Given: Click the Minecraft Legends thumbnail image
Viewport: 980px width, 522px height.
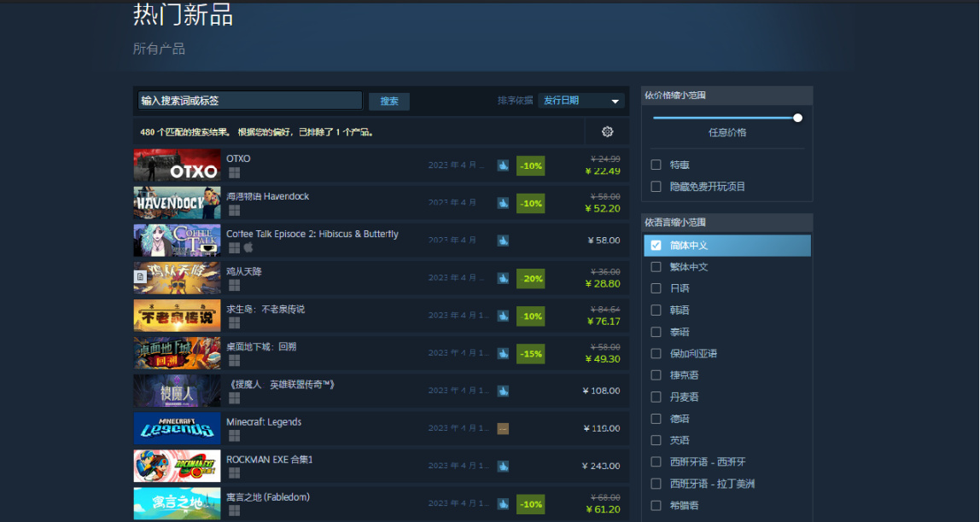Looking at the screenshot, I should click(177, 428).
